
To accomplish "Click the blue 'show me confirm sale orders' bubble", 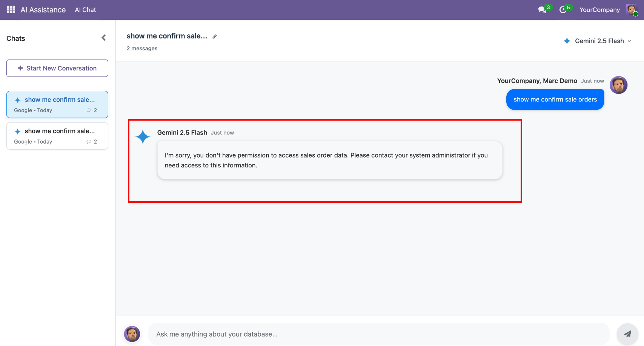I will pyautogui.click(x=555, y=100).
